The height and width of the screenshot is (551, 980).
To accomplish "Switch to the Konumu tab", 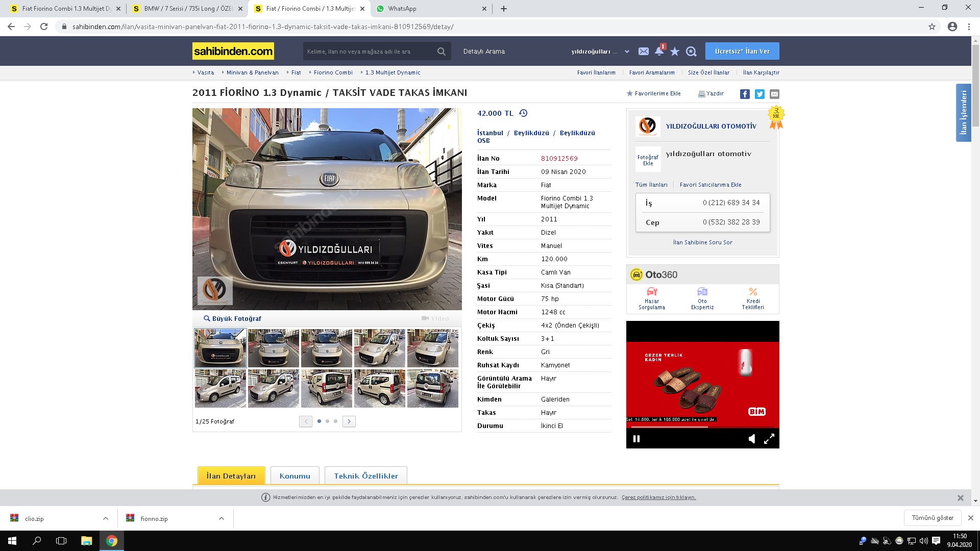I will (x=295, y=476).
